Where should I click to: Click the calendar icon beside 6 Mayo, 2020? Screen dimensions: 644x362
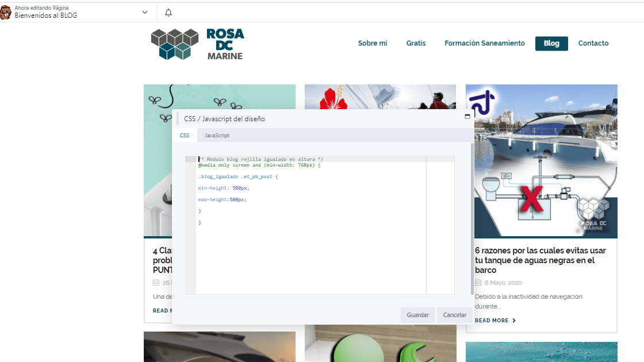pyautogui.click(x=478, y=282)
